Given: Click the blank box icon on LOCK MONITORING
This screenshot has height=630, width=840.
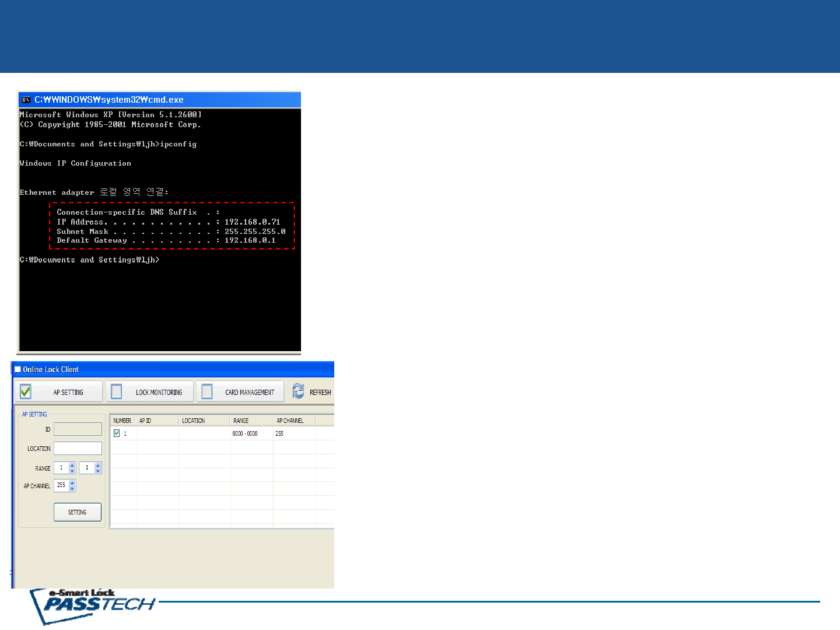Looking at the screenshot, I should tap(117, 391).
